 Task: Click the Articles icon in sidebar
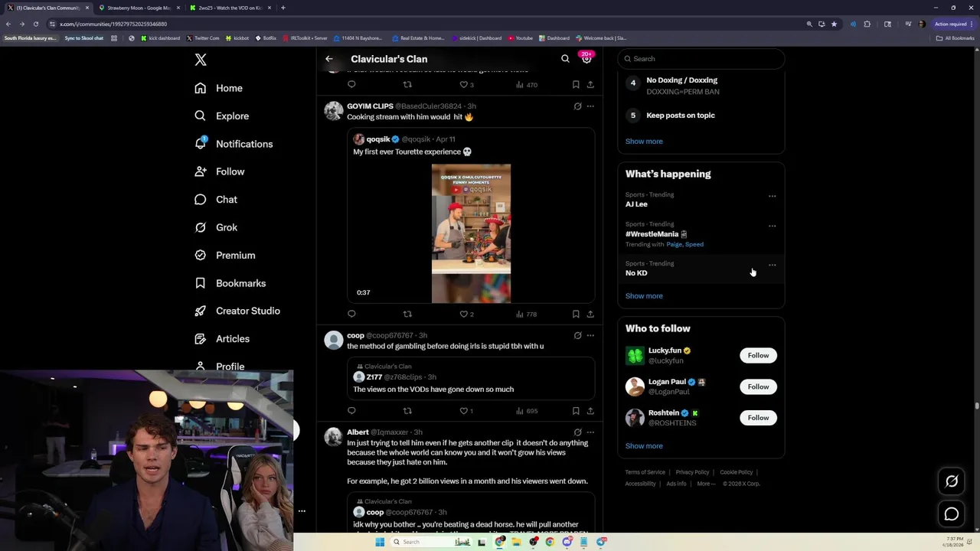point(201,339)
